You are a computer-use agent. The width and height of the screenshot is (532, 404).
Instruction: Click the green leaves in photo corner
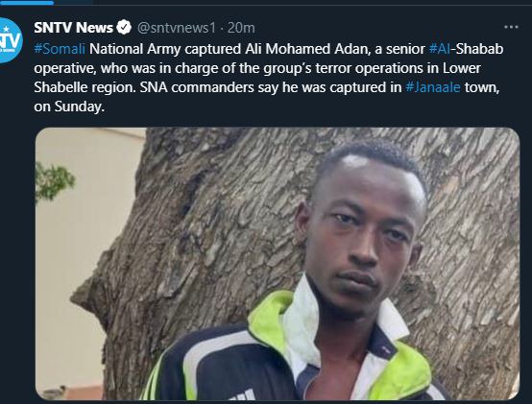click(54, 180)
